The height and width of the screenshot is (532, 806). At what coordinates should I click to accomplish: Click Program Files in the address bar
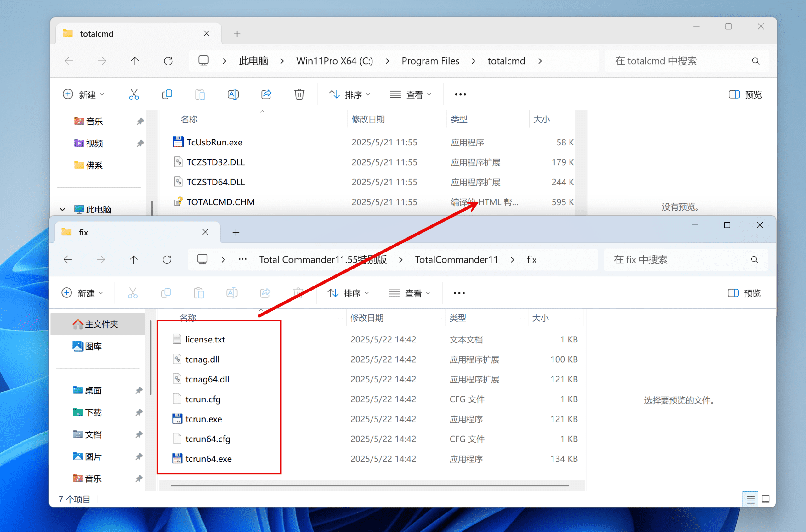tap(430, 61)
